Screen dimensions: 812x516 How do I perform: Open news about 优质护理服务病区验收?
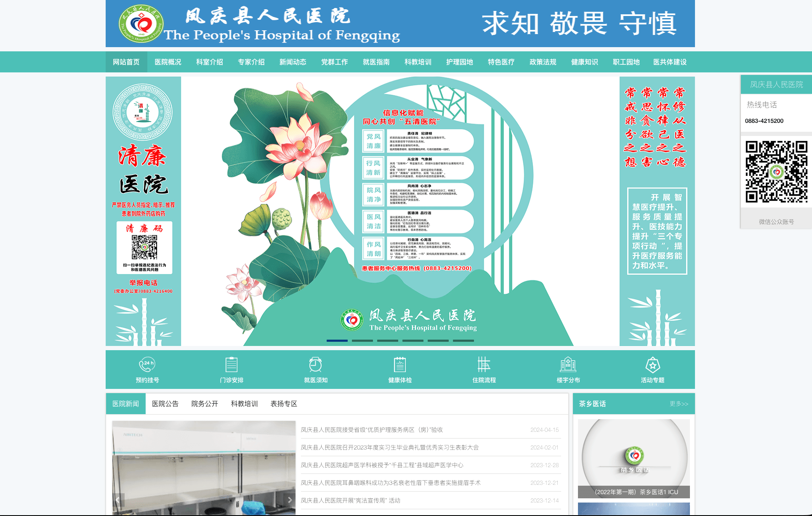point(372,430)
